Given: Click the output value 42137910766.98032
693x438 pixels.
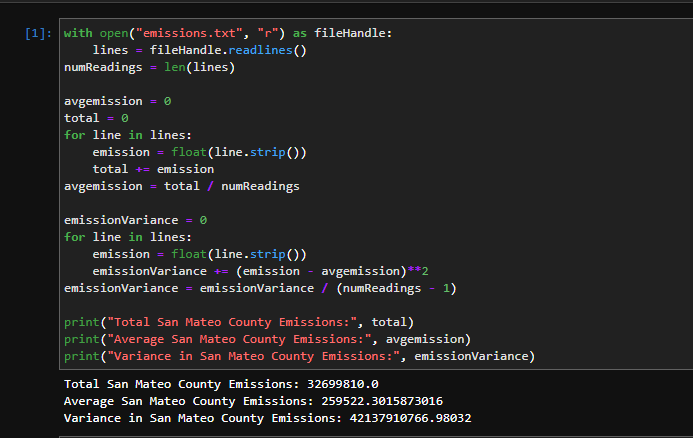Looking at the screenshot, I should tap(411, 418).
